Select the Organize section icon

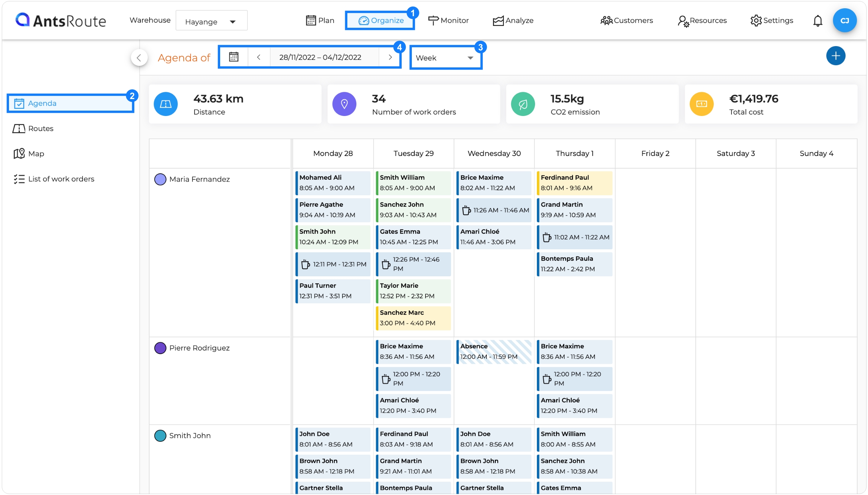tap(379, 21)
